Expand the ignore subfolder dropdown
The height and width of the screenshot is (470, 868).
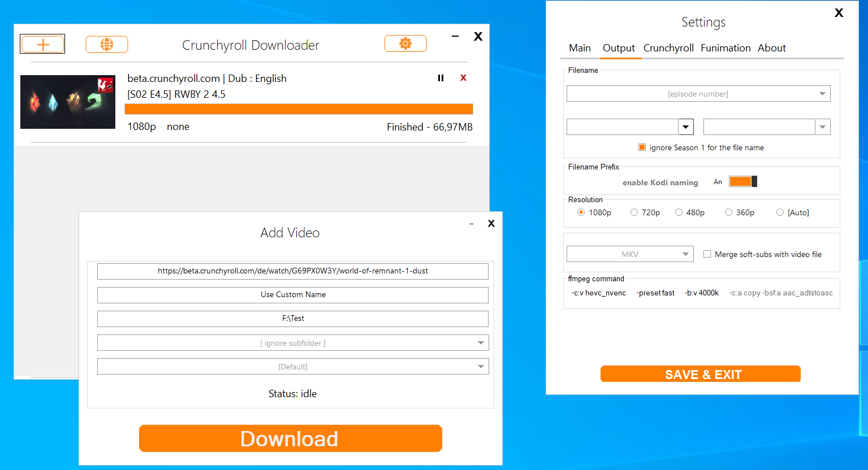[x=481, y=343]
